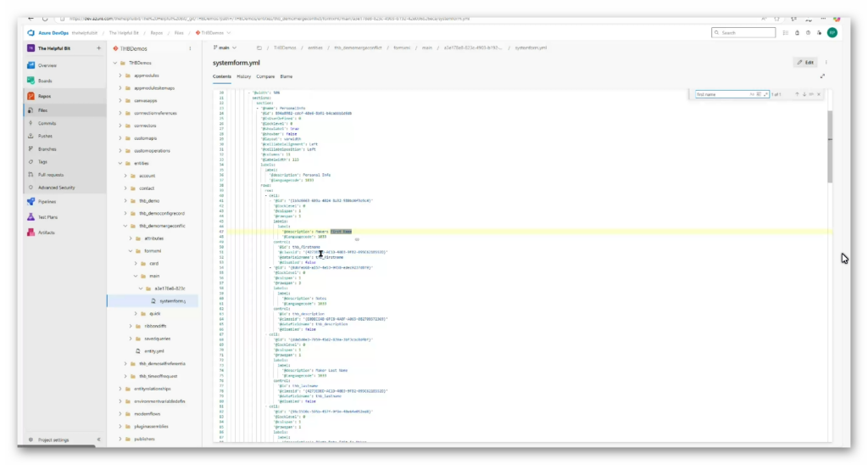Viewport: 868px width, 465px height.
Task: Open the Repos hub icon
Action: pos(31,96)
